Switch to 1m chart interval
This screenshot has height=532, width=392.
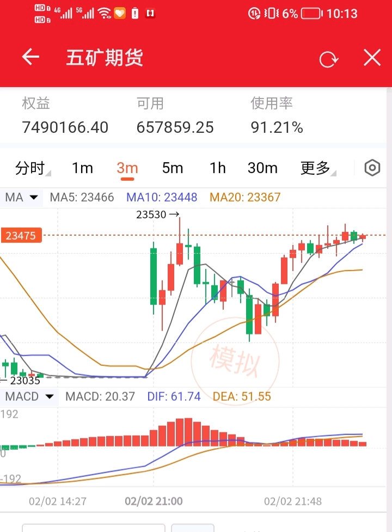82,168
